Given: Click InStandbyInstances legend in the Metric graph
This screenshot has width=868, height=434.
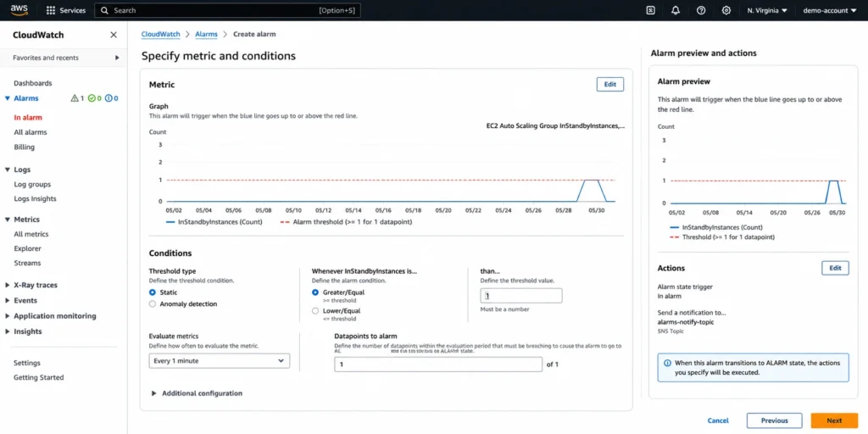Looking at the screenshot, I should pos(214,222).
